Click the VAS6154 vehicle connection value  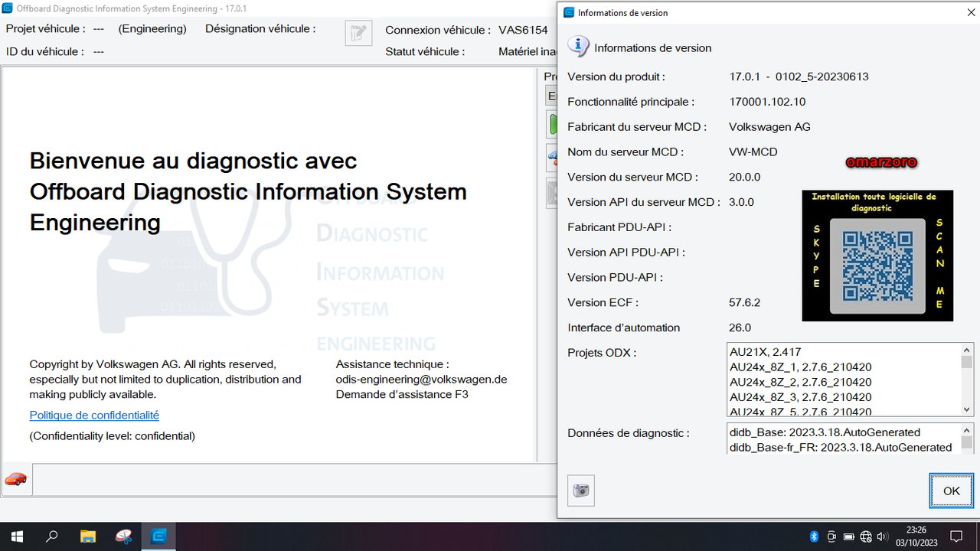click(x=523, y=30)
